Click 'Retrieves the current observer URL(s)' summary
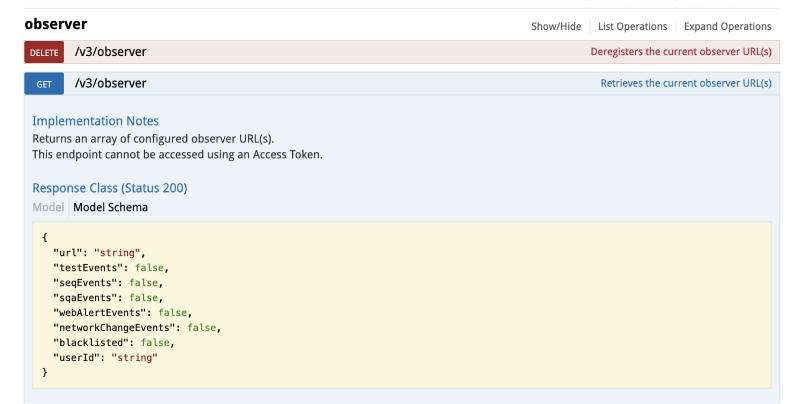Image resolution: width=800 pixels, height=404 pixels. pyautogui.click(x=686, y=84)
